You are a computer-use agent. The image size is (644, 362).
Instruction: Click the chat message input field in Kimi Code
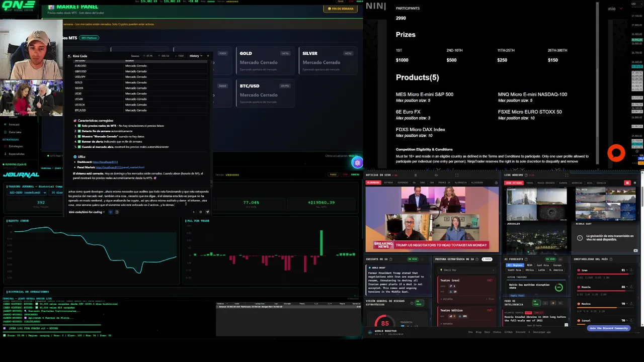click(138, 198)
